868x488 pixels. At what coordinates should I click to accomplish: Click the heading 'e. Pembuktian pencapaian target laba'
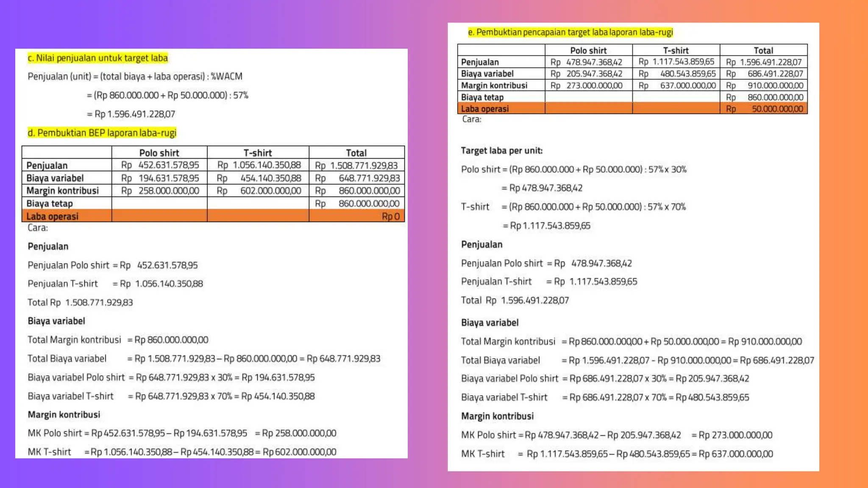pos(570,32)
